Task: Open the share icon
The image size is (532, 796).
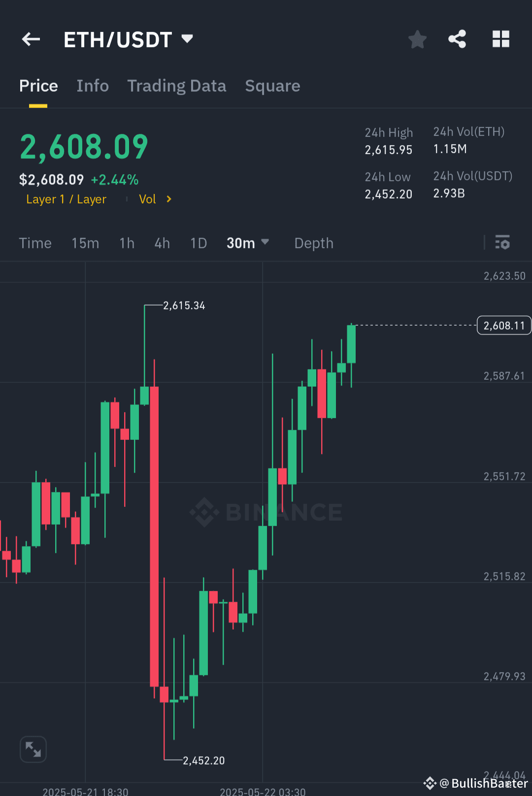Action: [457, 39]
